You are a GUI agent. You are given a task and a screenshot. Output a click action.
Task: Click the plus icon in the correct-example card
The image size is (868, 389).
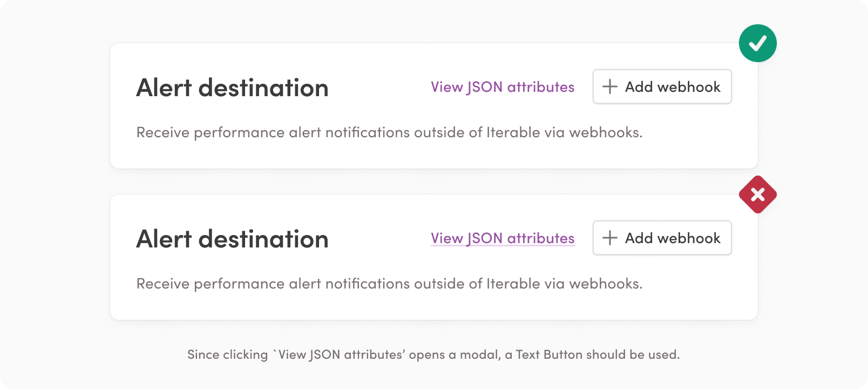(x=609, y=86)
